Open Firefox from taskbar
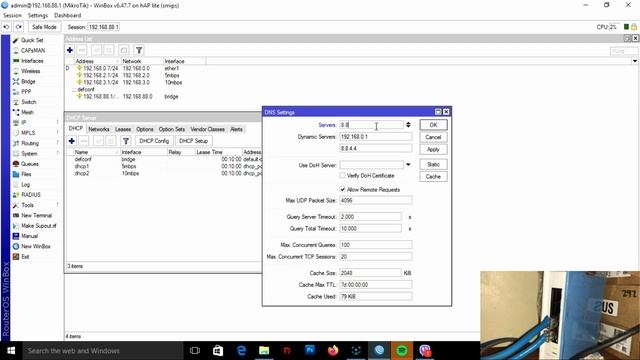Viewport: 640px width, 360px height. [x=333, y=351]
